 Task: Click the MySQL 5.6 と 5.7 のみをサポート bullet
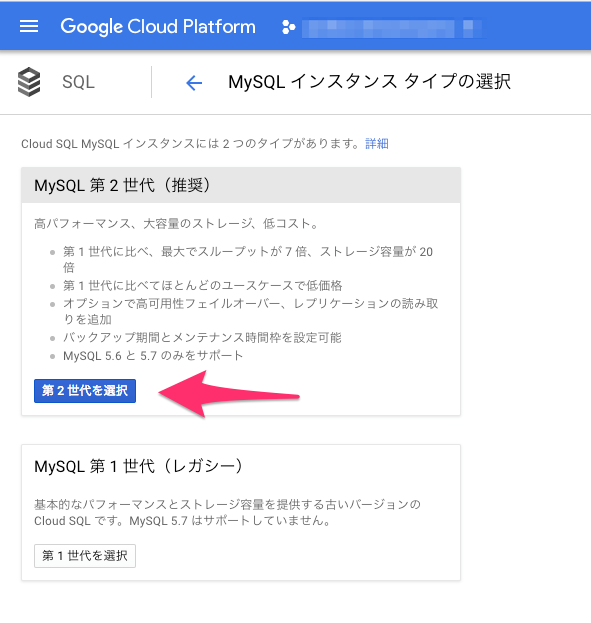click(153, 355)
